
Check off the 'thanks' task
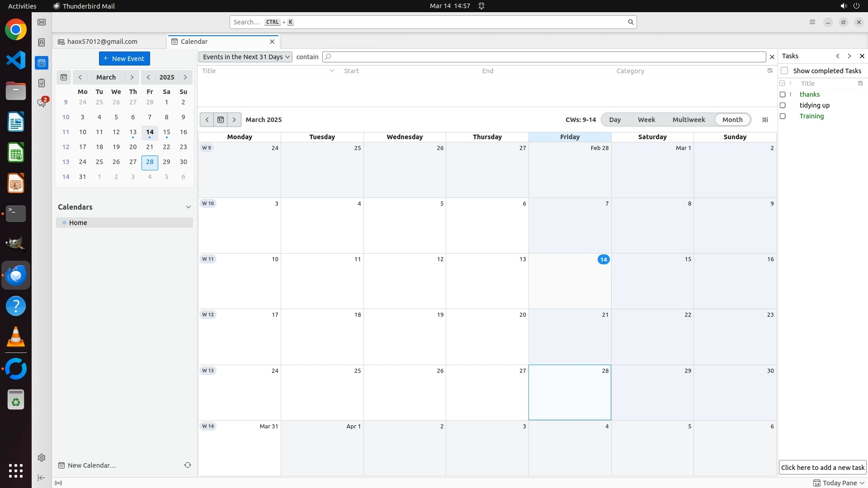[783, 94]
